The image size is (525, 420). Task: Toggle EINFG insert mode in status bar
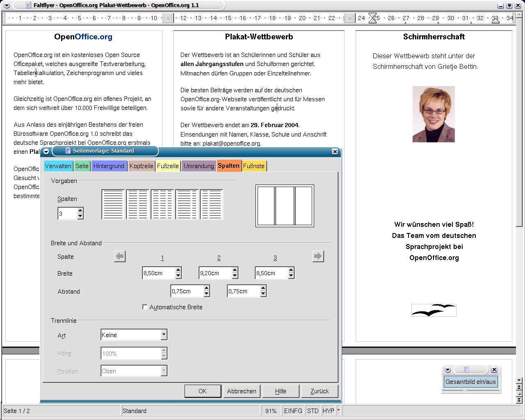(x=293, y=411)
